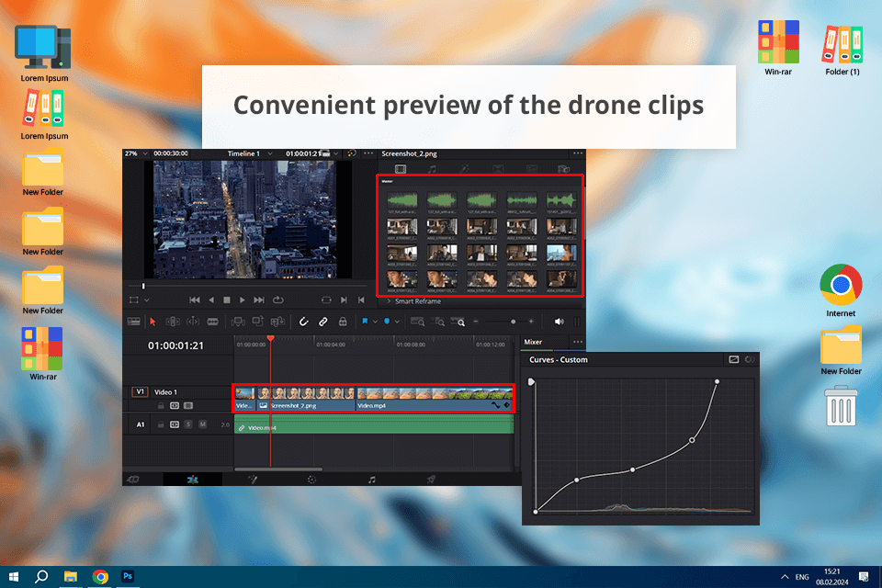Open Mixer three-dot options menu
This screenshot has height=588, width=882.
578,342
